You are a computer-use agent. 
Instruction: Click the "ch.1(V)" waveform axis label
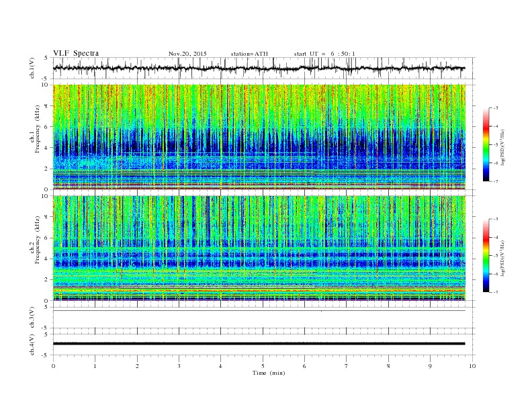pyautogui.click(x=32, y=68)
